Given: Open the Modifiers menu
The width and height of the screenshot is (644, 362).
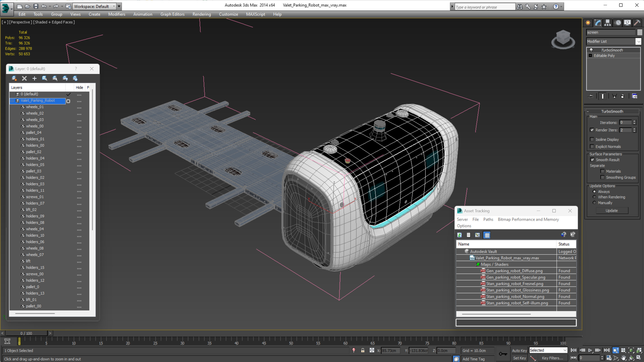Looking at the screenshot, I should click(116, 14).
